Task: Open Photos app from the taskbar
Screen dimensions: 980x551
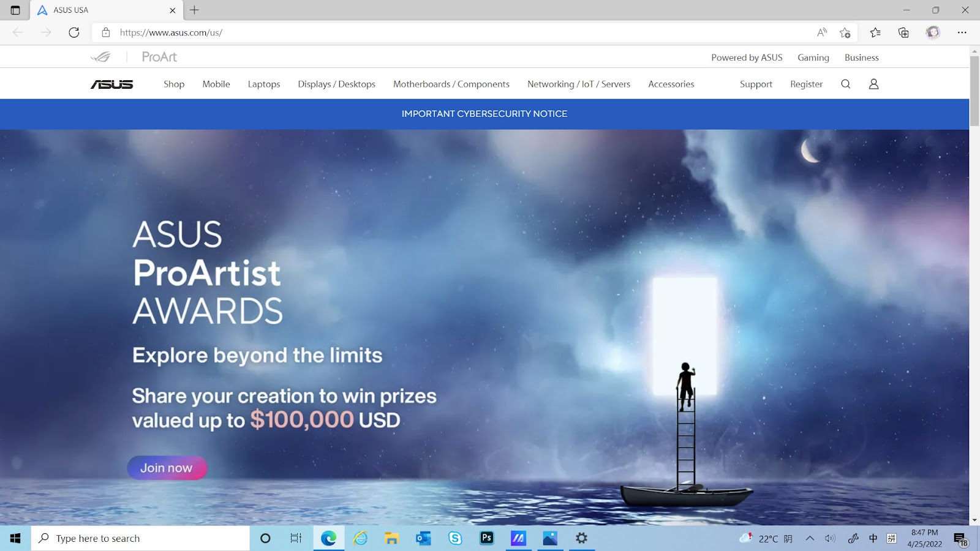Action: coord(550,538)
